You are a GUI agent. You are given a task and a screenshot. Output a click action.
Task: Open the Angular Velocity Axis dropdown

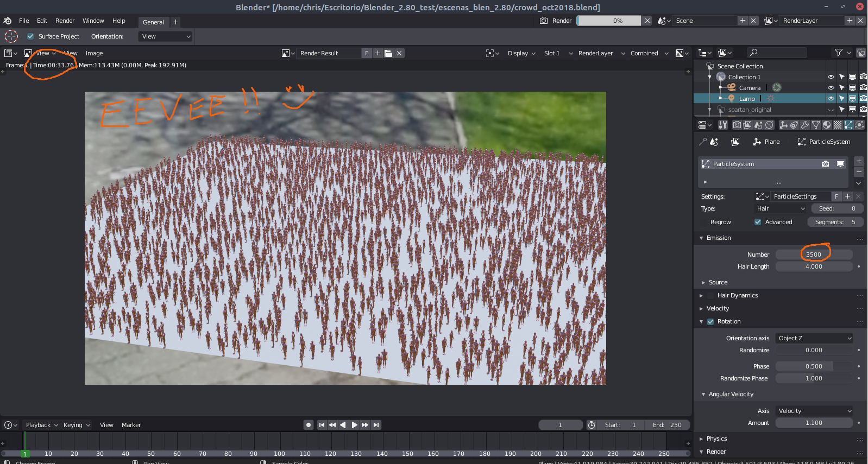pyautogui.click(x=814, y=411)
